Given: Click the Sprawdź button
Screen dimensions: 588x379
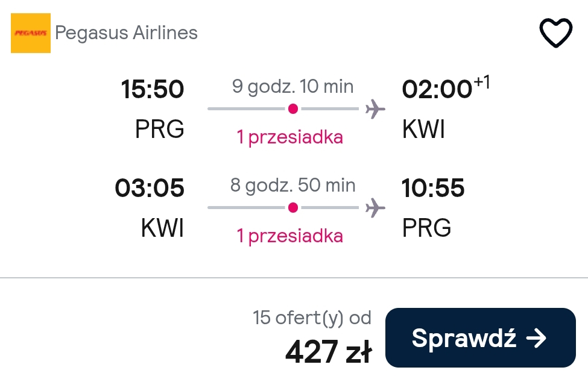Looking at the screenshot, I should (481, 338).
